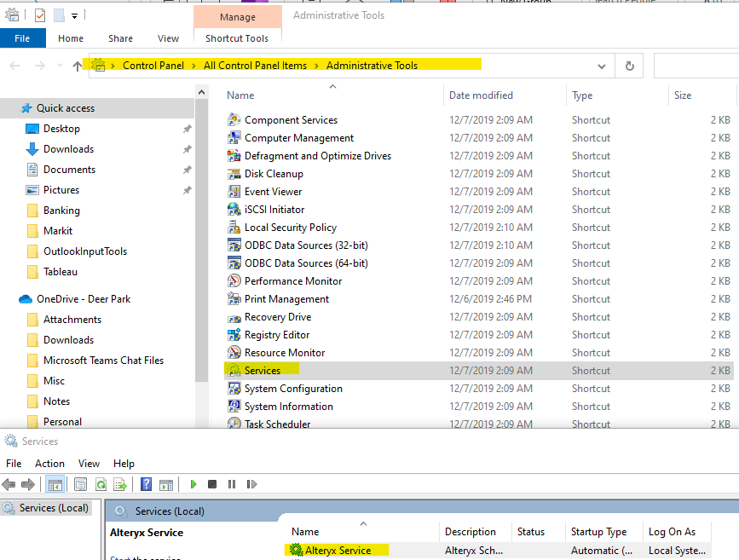739x560 pixels.
Task: Click the Refresh icon in Services toolbar
Action: 101,484
